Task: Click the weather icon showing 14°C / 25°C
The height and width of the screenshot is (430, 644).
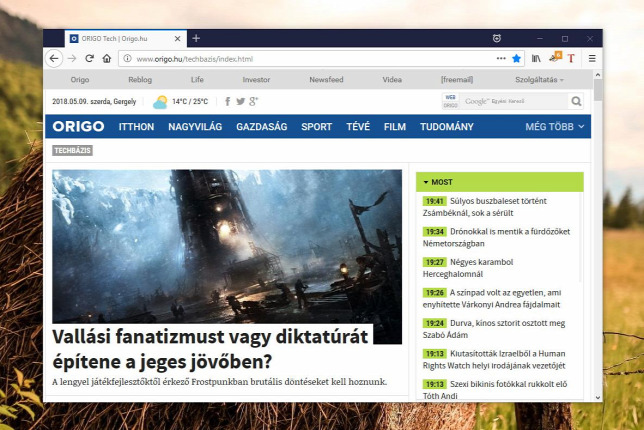Action: point(160,102)
